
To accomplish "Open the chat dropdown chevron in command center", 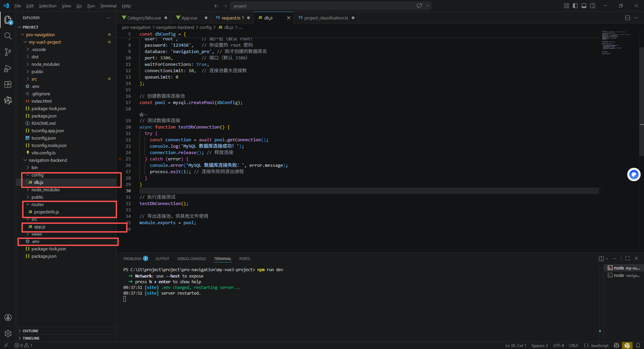I will click(x=427, y=6).
